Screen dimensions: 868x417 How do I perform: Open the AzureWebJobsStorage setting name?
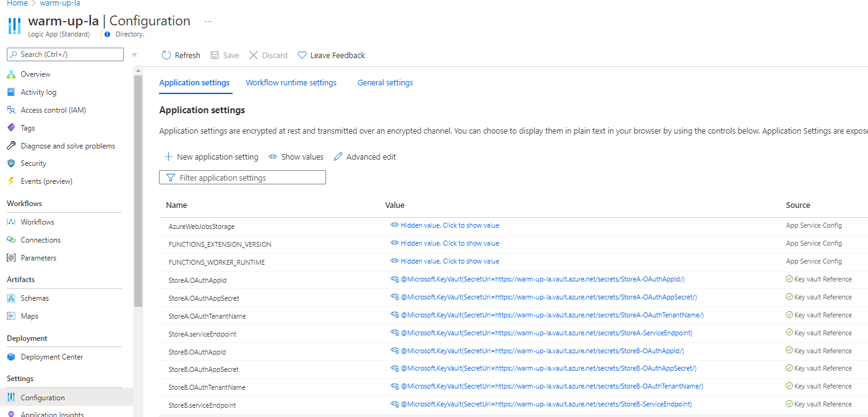(x=202, y=226)
